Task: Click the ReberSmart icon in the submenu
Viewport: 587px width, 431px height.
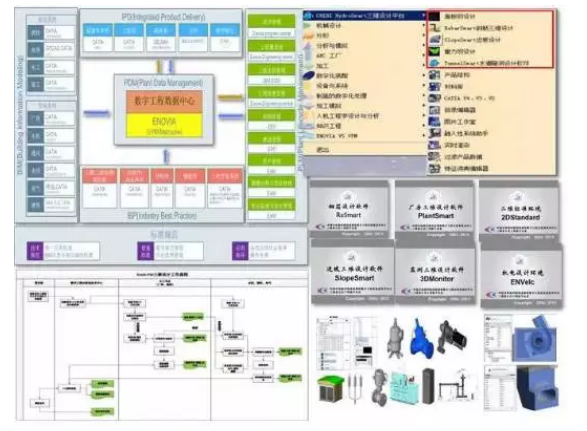Action: tap(434, 28)
